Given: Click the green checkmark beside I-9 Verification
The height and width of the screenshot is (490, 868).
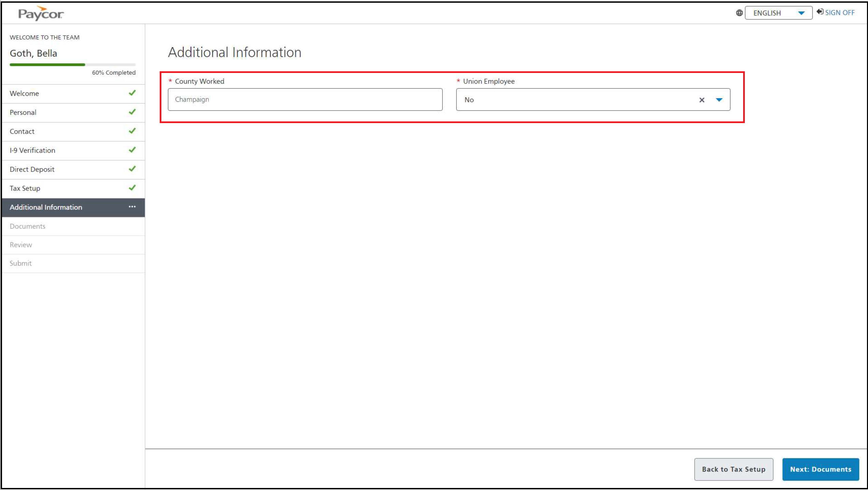Looking at the screenshot, I should 132,150.
